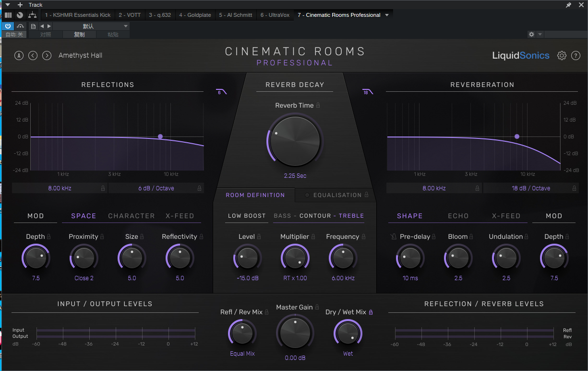
Task: Click the 粘贴 paste button
Action: pyautogui.click(x=113, y=35)
